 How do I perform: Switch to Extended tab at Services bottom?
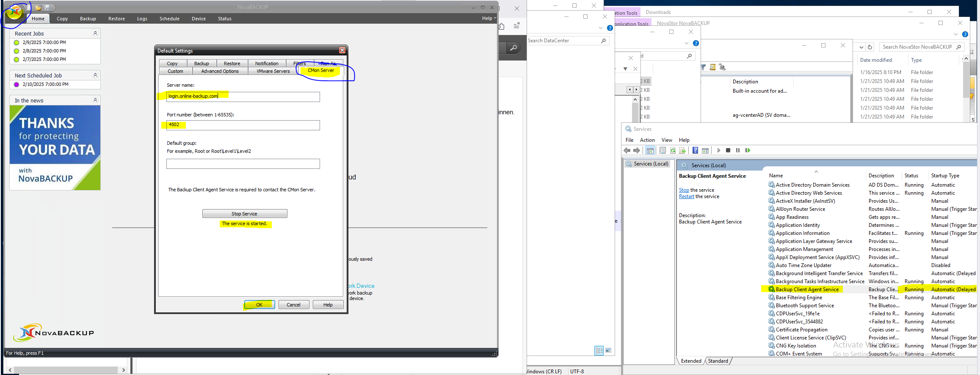(x=691, y=361)
